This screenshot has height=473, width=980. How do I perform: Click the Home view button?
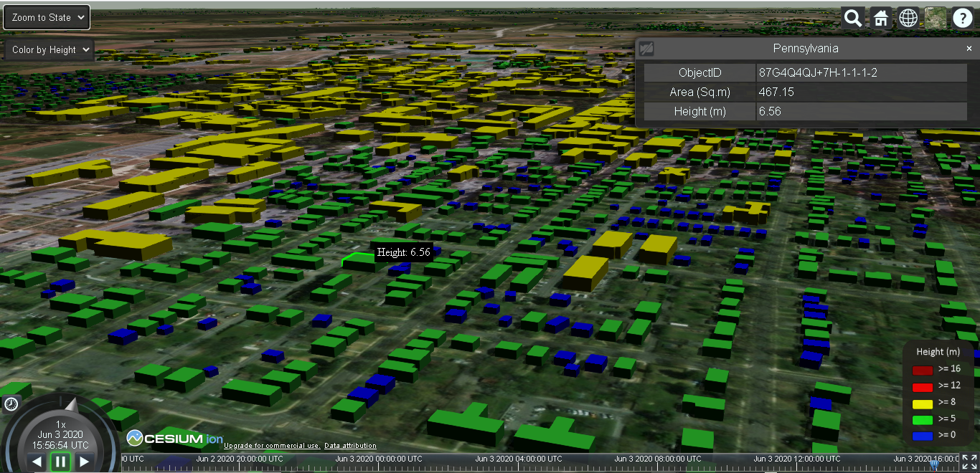point(880,18)
